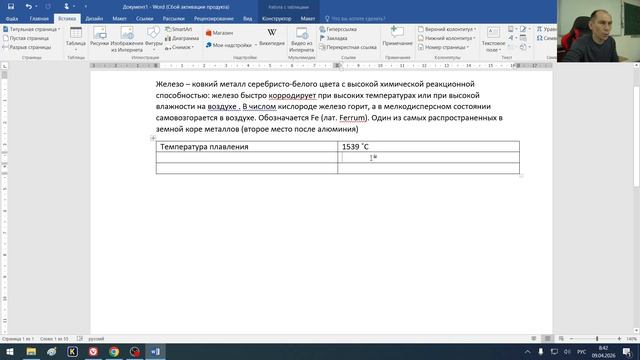Open the Файл tab
The height and width of the screenshot is (360, 640).
click(12, 19)
